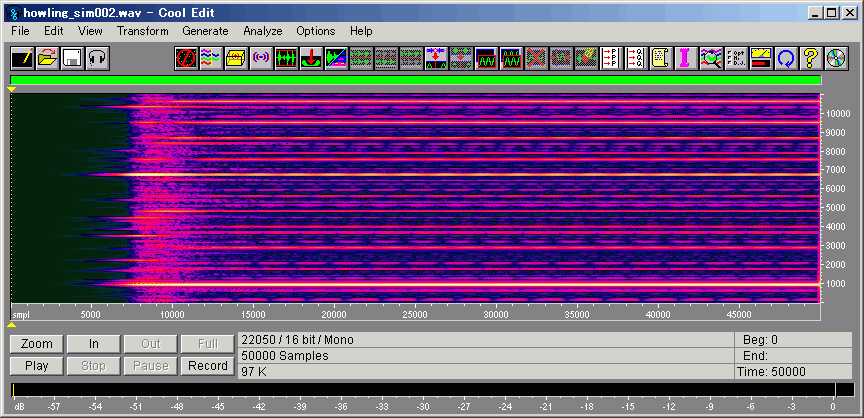Click the big red X toolbar icon
This screenshot has height=418, width=864.
coord(536,58)
